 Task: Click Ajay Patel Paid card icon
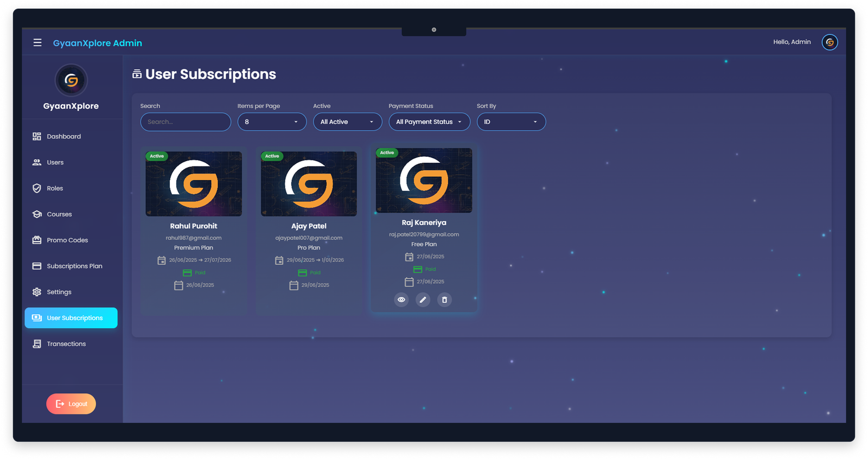[303, 273]
